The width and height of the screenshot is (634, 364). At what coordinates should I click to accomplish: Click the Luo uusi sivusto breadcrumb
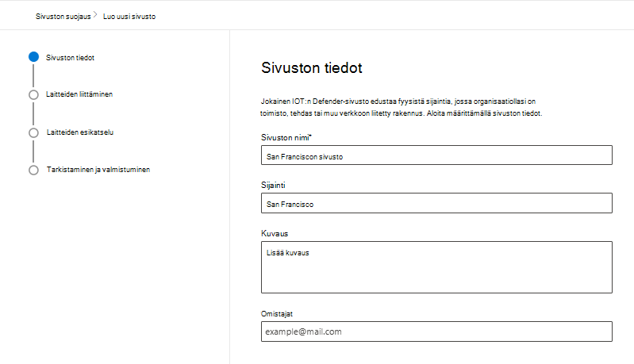[129, 17]
